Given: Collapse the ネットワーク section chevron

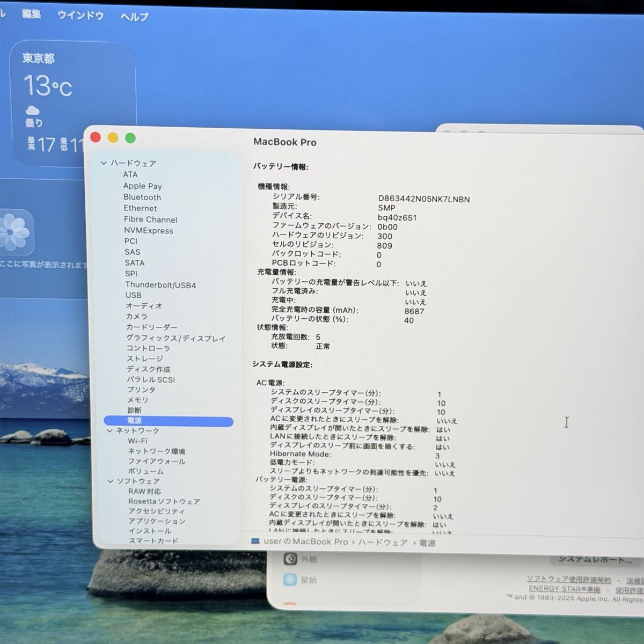Looking at the screenshot, I should click(109, 430).
